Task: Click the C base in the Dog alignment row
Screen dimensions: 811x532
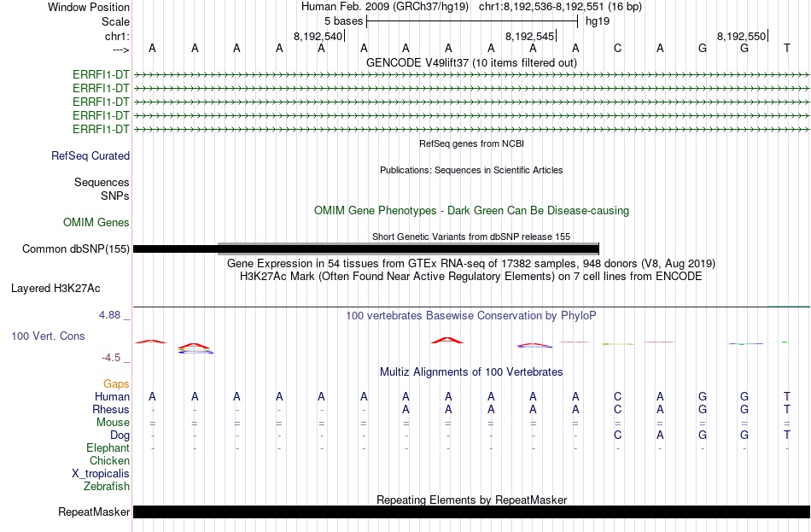Action: pos(617,436)
